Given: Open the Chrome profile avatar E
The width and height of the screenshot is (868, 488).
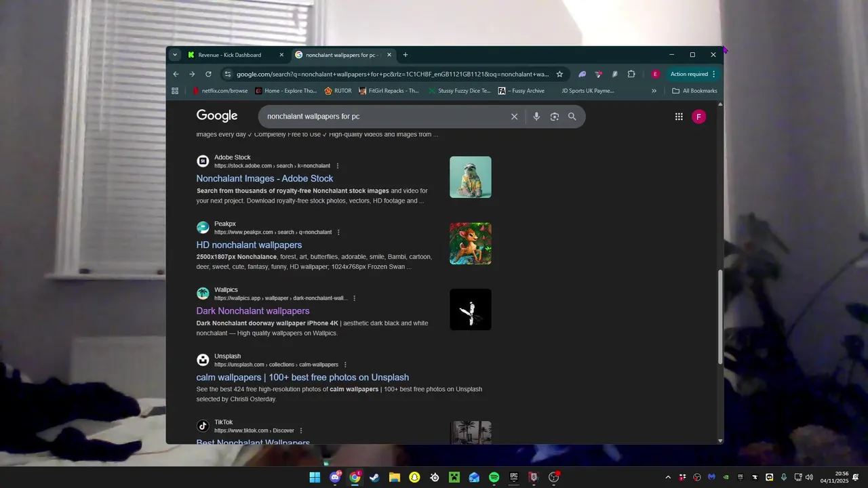Looking at the screenshot, I should (655, 74).
